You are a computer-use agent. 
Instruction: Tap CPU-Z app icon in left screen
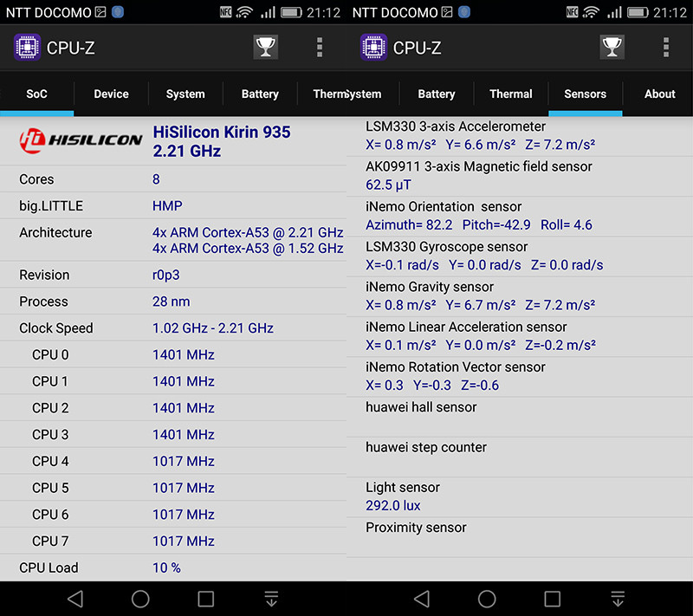(x=27, y=47)
